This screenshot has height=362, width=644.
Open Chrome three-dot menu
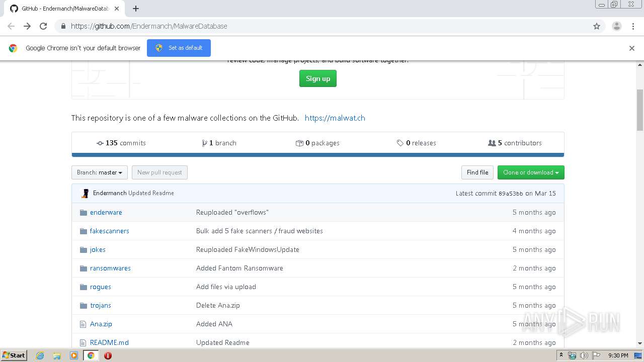point(633,26)
